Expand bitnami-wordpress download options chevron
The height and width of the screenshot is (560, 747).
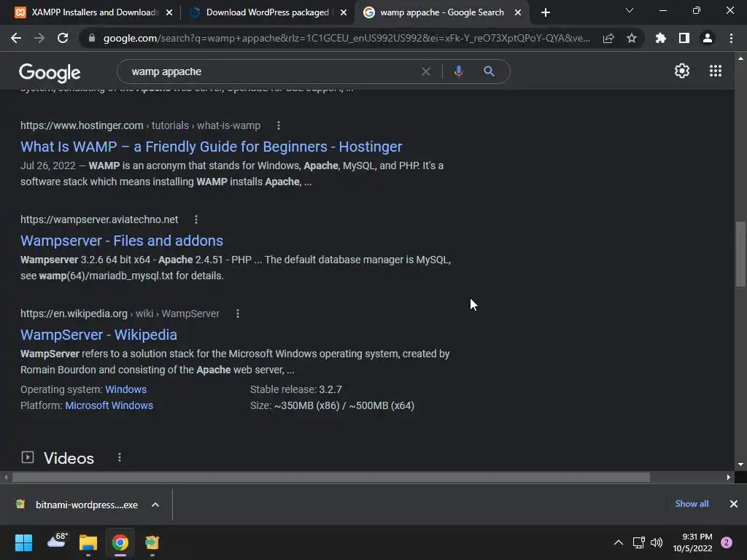(x=155, y=505)
